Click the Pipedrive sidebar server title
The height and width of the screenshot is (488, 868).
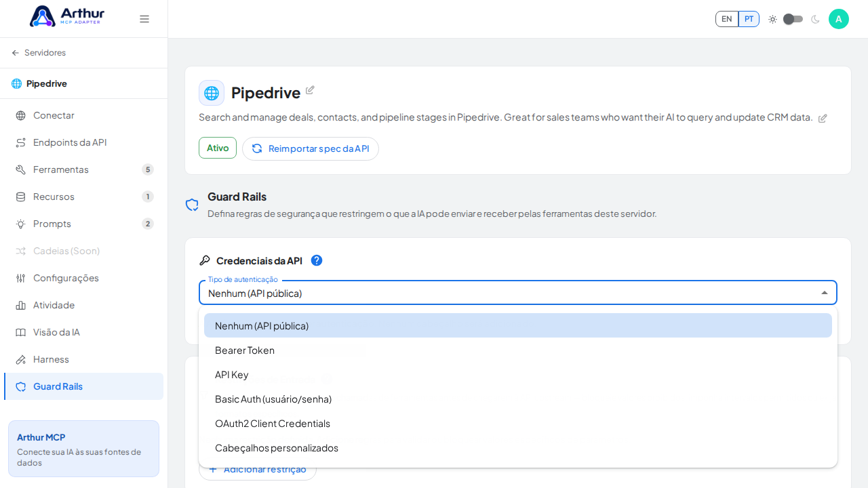[47, 83]
